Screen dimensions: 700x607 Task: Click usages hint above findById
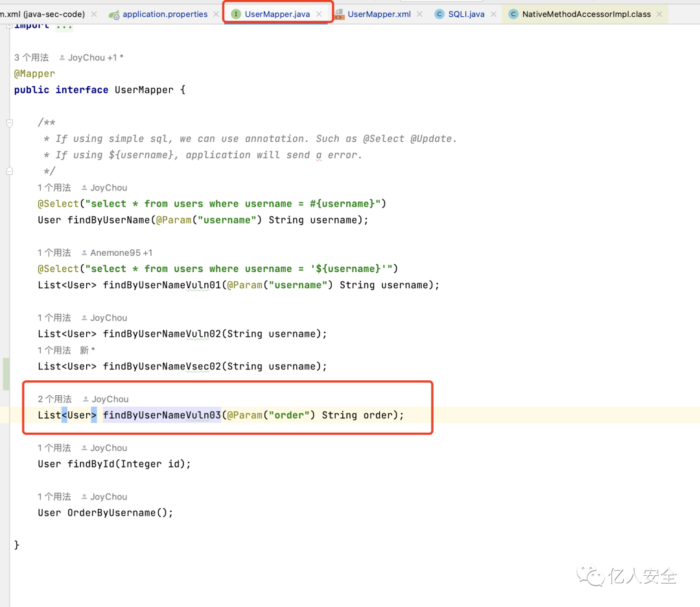pyautogui.click(x=54, y=448)
